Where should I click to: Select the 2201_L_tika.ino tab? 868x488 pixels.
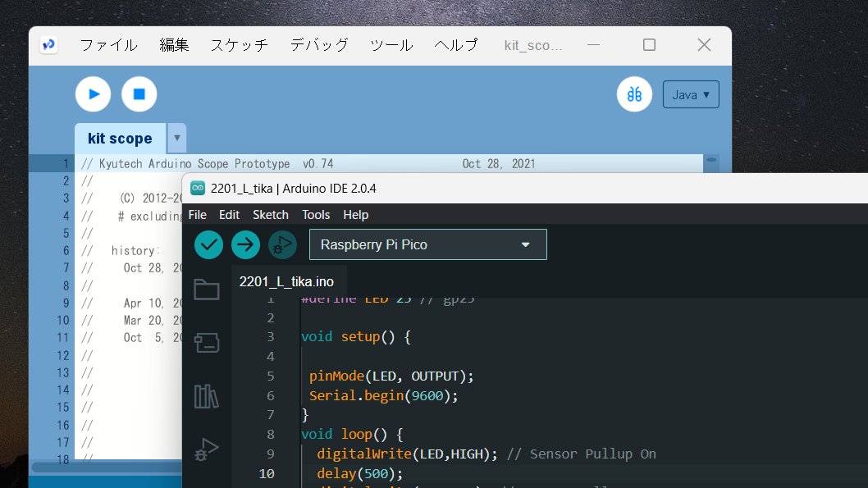(287, 281)
